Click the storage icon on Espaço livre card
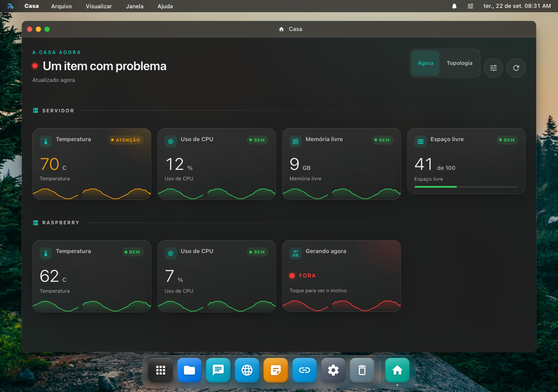The width and height of the screenshot is (558, 392). (421, 142)
